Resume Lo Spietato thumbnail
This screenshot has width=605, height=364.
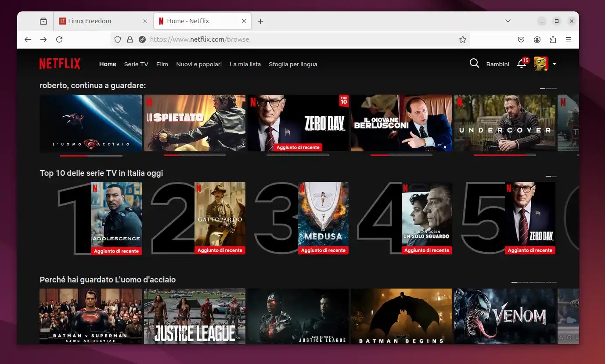[194, 123]
